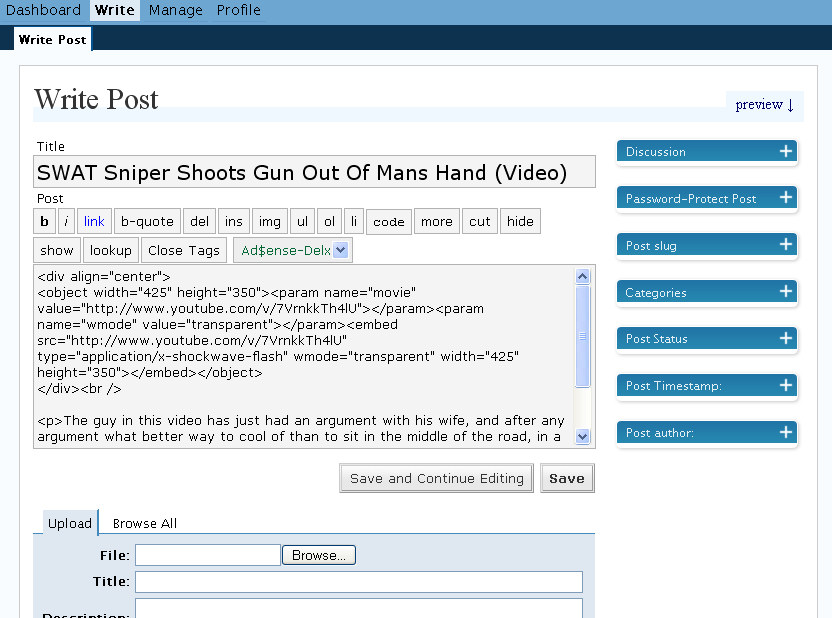Click Save and Continue Editing
Image resolution: width=832 pixels, height=618 pixels.
(x=436, y=478)
